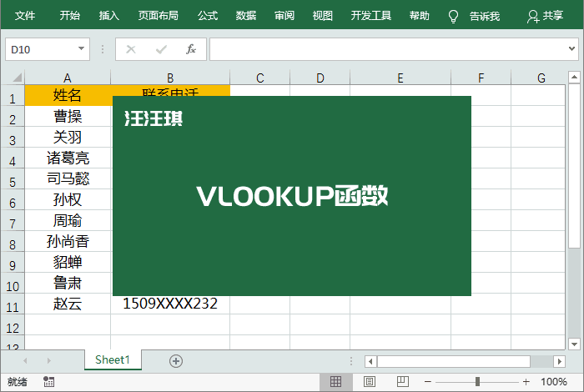The image size is (584, 392).
Task: Switch to Page Break Preview icon
Action: coord(403,382)
